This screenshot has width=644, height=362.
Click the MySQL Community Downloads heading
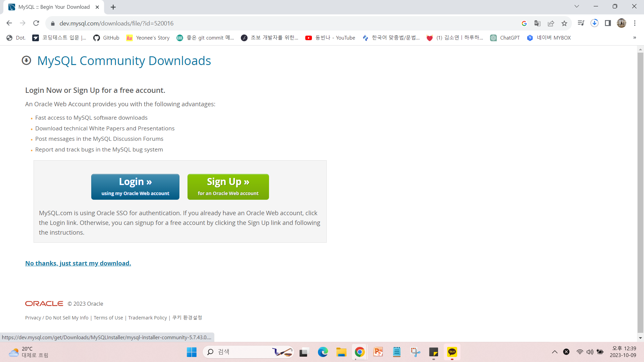[124, 61]
